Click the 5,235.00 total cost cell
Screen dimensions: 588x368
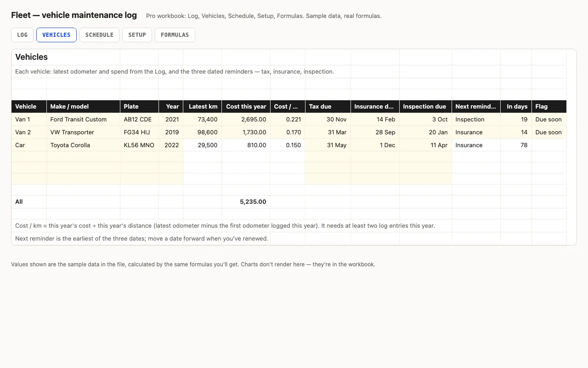[246, 201]
